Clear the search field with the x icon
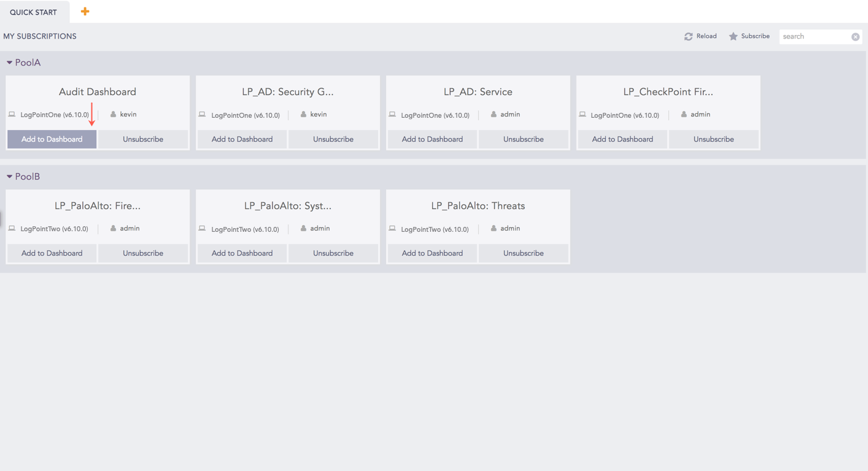Viewport: 868px width, 471px height. click(855, 37)
